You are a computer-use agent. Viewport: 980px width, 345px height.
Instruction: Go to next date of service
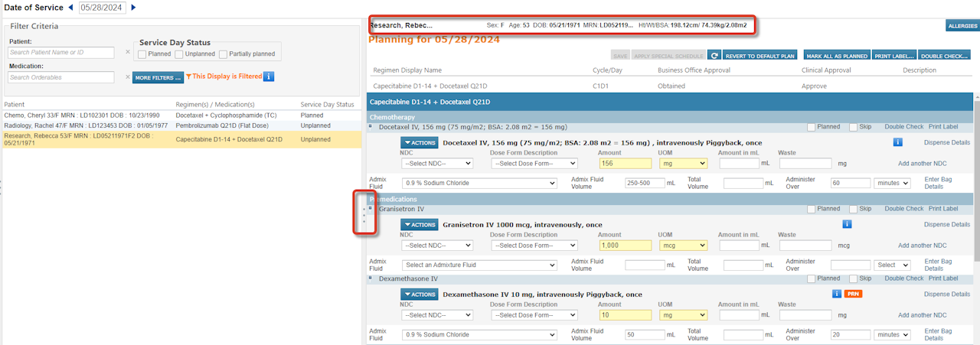point(133,8)
